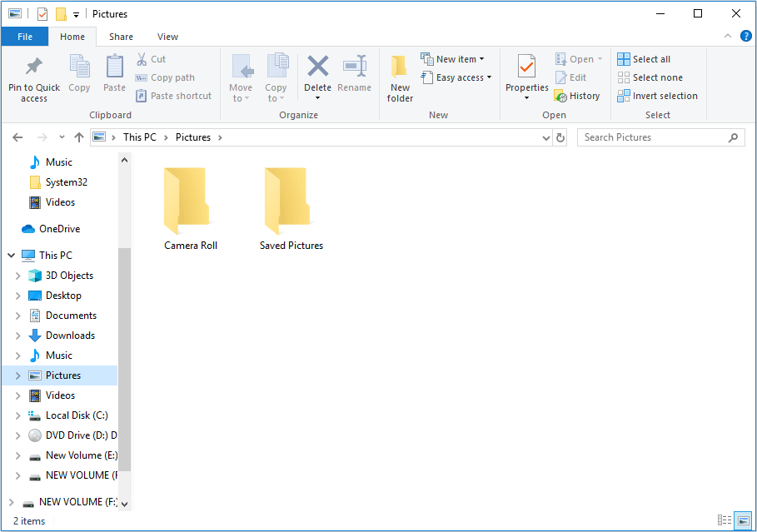
Task: Click New folder quick access toolbar icon
Action: (x=61, y=14)
